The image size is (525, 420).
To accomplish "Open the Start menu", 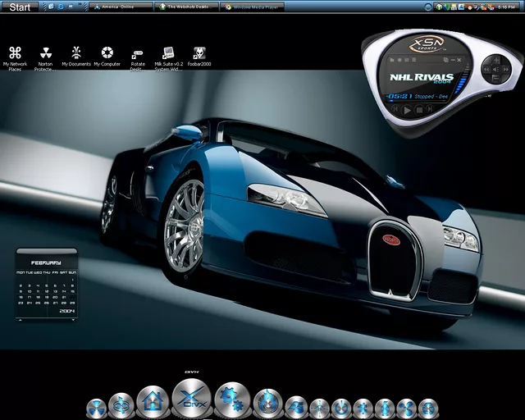I will click(x=20, y=7).
